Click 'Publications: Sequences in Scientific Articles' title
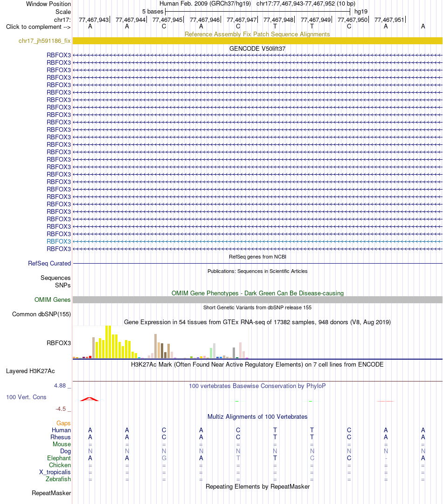 (257, 271)
